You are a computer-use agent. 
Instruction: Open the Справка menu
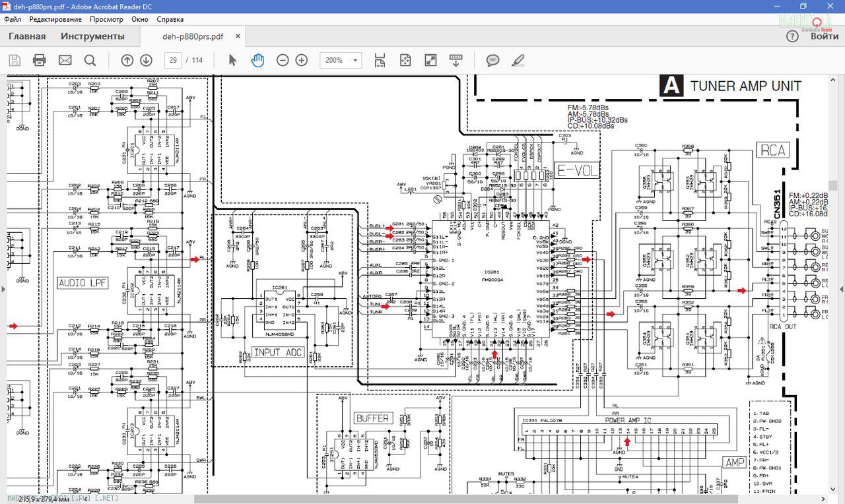pos(170,19)
